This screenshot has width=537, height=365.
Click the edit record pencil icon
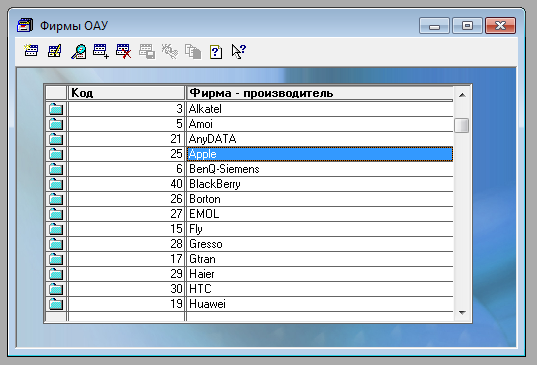pos(55,51)
